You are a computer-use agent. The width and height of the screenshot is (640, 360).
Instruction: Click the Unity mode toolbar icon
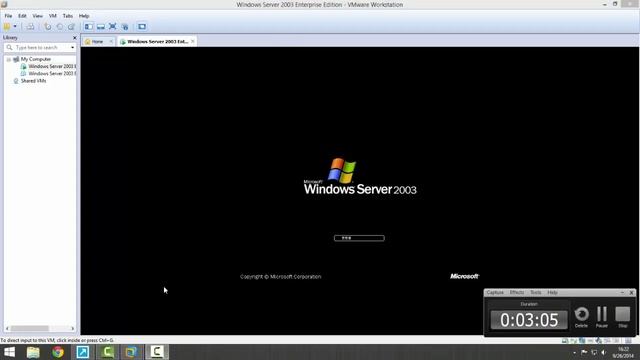pyautogui.click(x=125, y=27)
